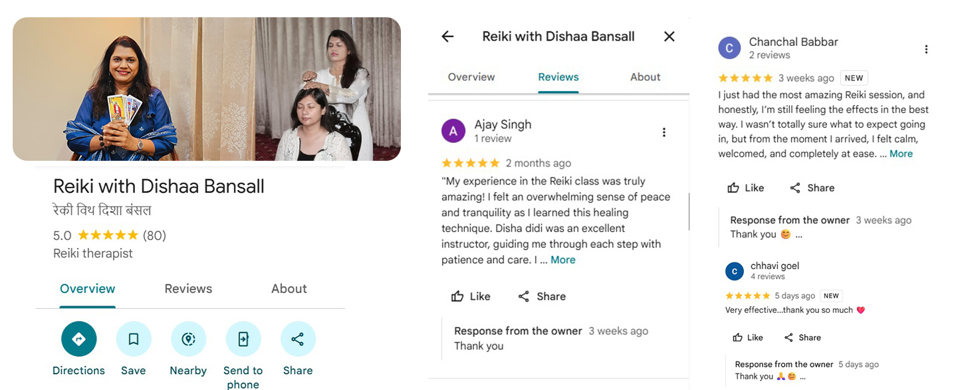This screenshot has height=390, width=980.
Task: Share Ajay Singh's review
Action: click(x=541, y=296)
